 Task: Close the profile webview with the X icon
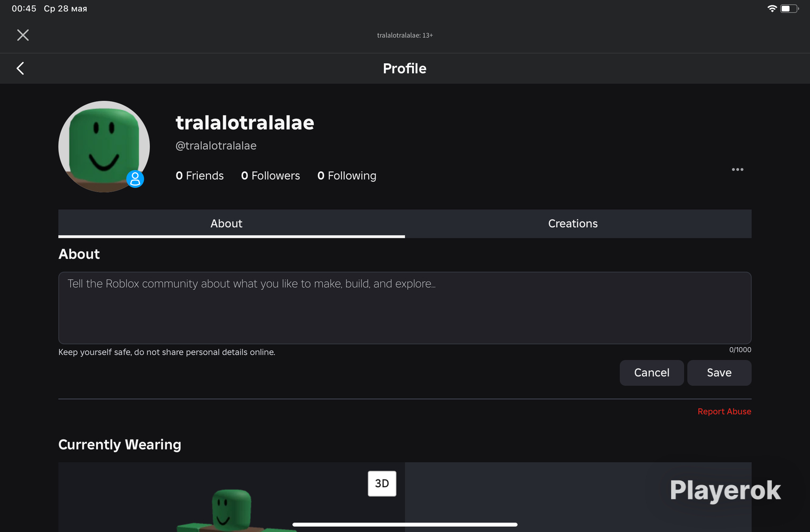23,35
